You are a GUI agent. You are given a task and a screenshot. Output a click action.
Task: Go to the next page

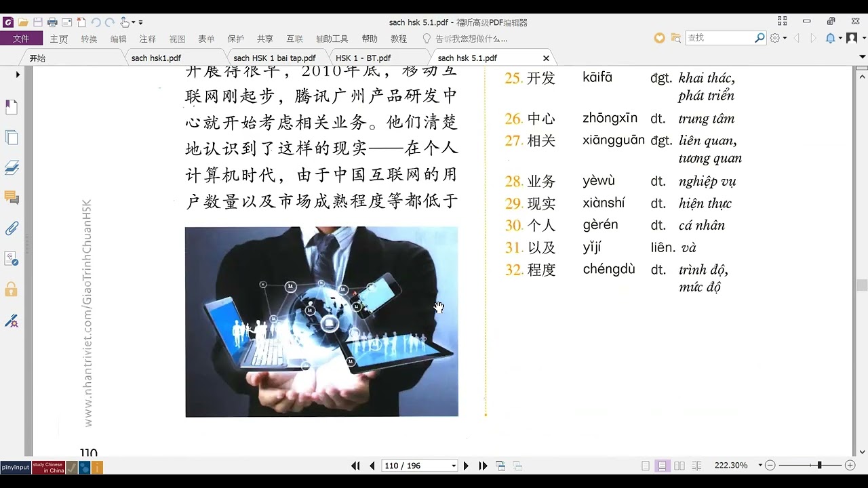pos(466,466)
